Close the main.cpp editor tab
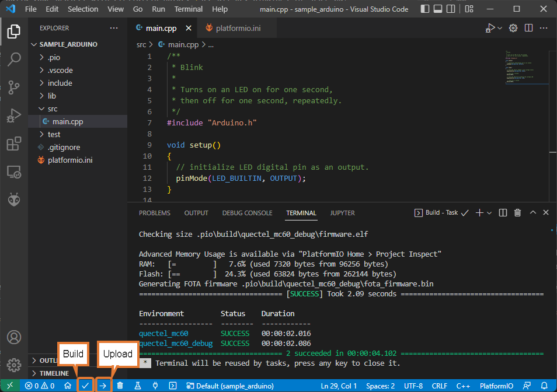The image size is (557, 392). tap(189, 28)
